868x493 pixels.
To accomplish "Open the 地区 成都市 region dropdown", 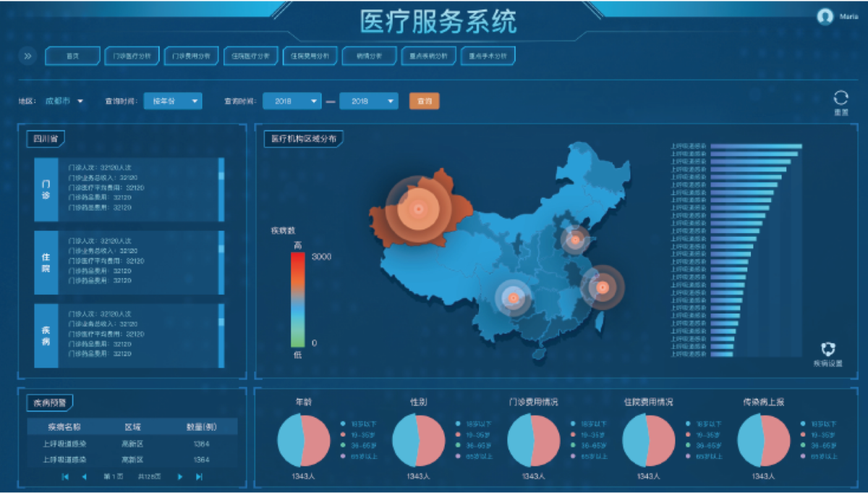I will (x=65, y=101).
